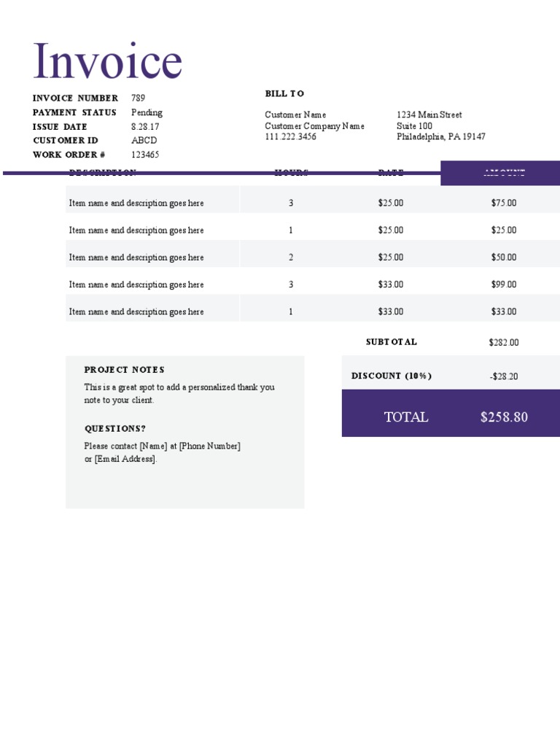Select the 1234 Main Street address line

point(429,115)
